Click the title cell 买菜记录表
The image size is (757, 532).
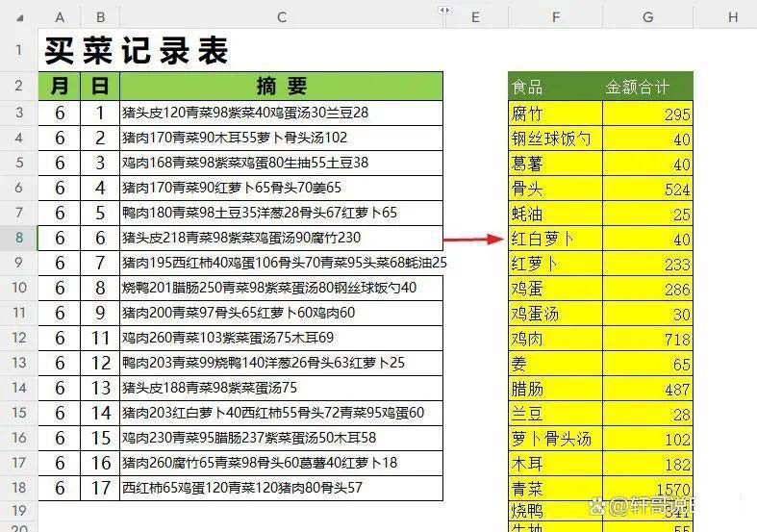[x=135, y=50]
